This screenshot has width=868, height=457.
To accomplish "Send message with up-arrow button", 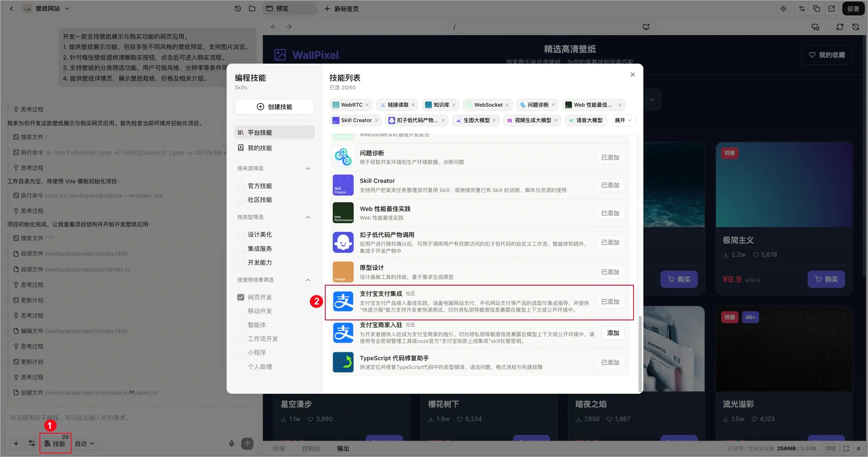I will tap(247, 444).
